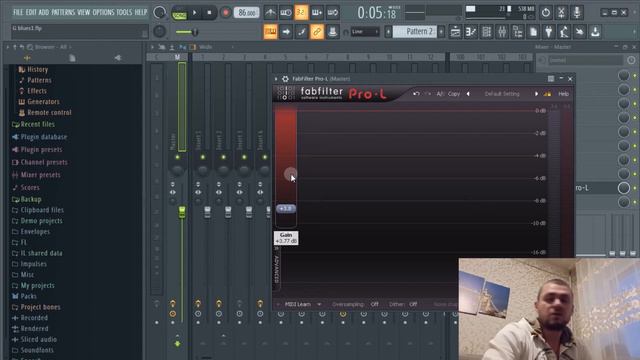Viewport: 640px width, 360px height.
Task: Select the previous preset arrow in Pro-L
Action: point(468,94)
